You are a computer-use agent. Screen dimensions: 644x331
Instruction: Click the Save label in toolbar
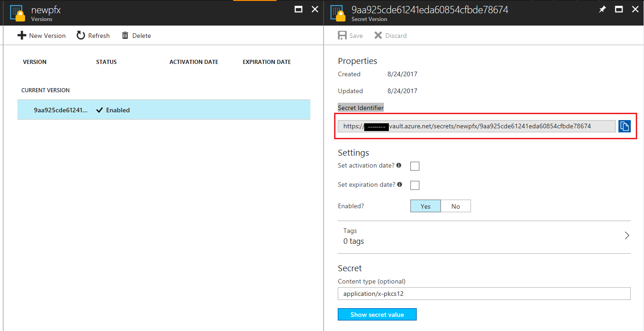coord(356,36)
